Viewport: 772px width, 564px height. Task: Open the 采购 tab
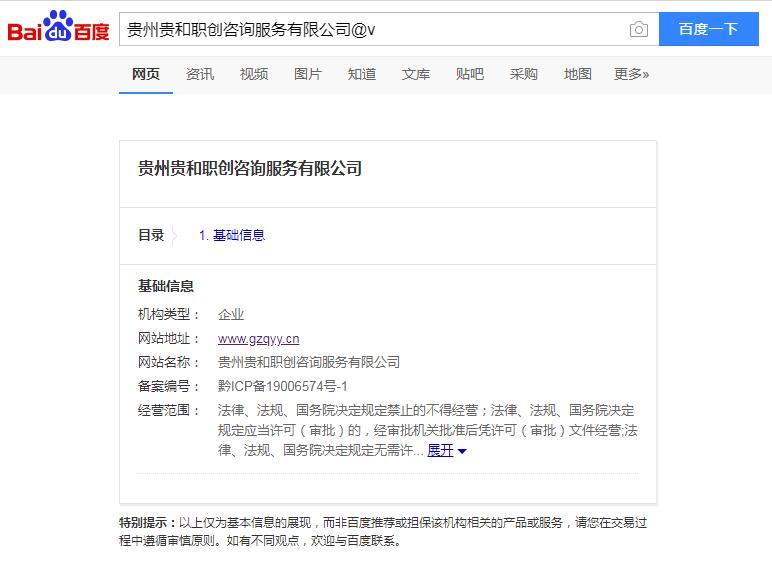(524, 74)
